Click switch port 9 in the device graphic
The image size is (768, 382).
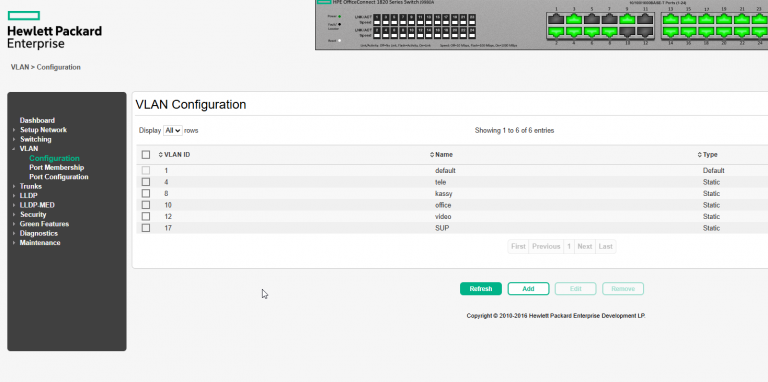(627, 20)
